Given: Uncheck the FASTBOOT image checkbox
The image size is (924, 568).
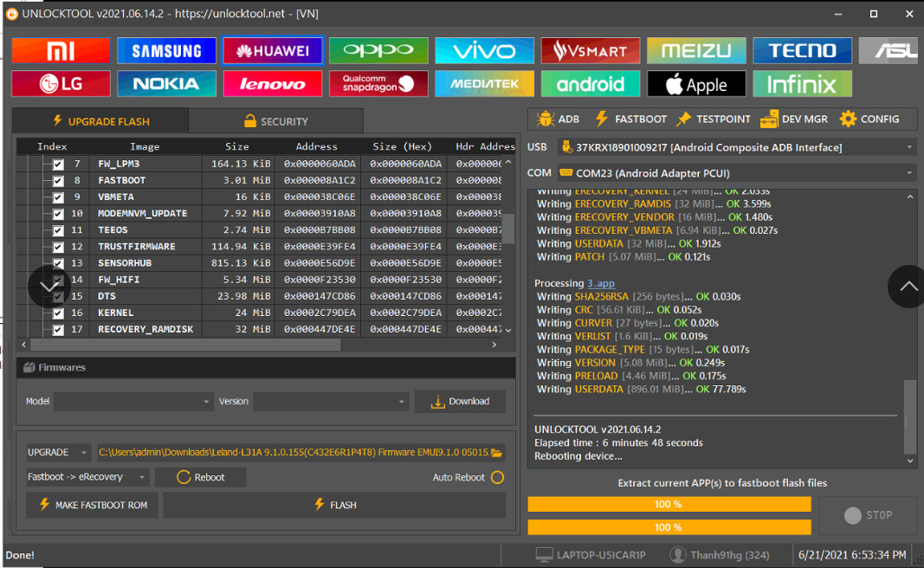Looking at the screenshot, I should [x=58, y=181].
